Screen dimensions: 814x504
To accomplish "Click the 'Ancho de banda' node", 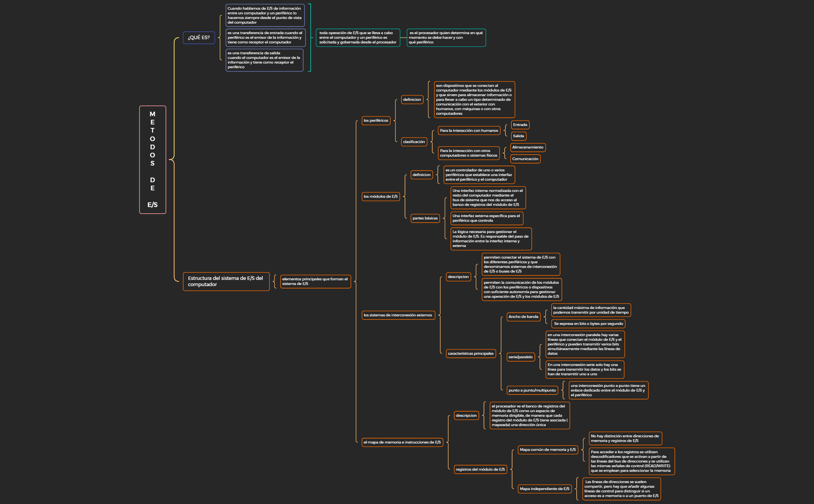I will (523, 317).
